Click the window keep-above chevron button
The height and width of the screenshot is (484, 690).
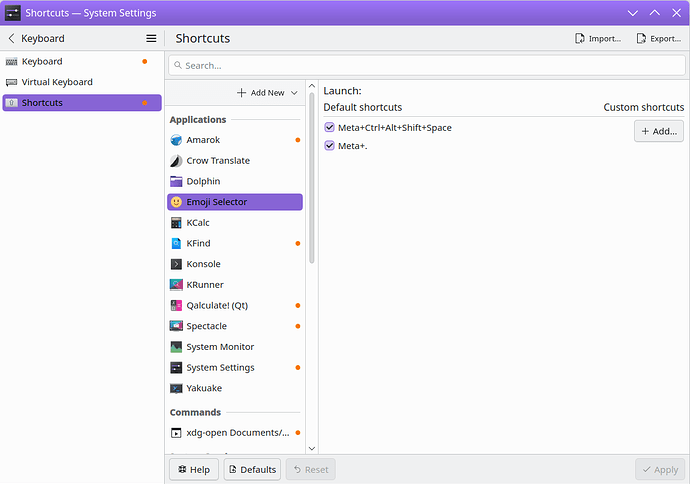(x=655, y=13)
